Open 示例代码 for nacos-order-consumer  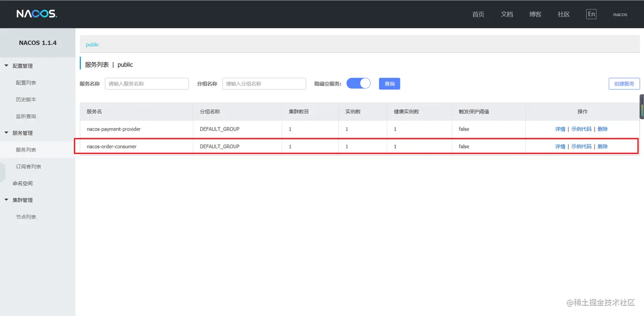(581, 147)
